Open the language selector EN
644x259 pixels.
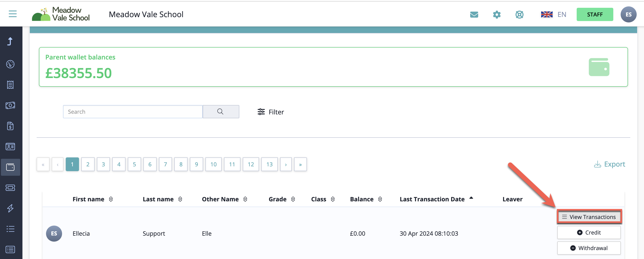click(x=554, y=14)
